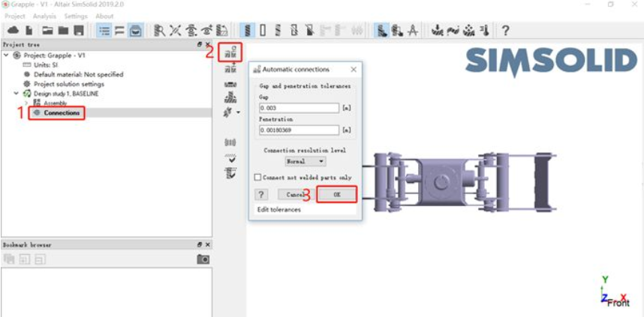Click the upper checkmark icon in the side toolbar
The height and width of the screenshot is (317, 644).
(x=230, y=158)
